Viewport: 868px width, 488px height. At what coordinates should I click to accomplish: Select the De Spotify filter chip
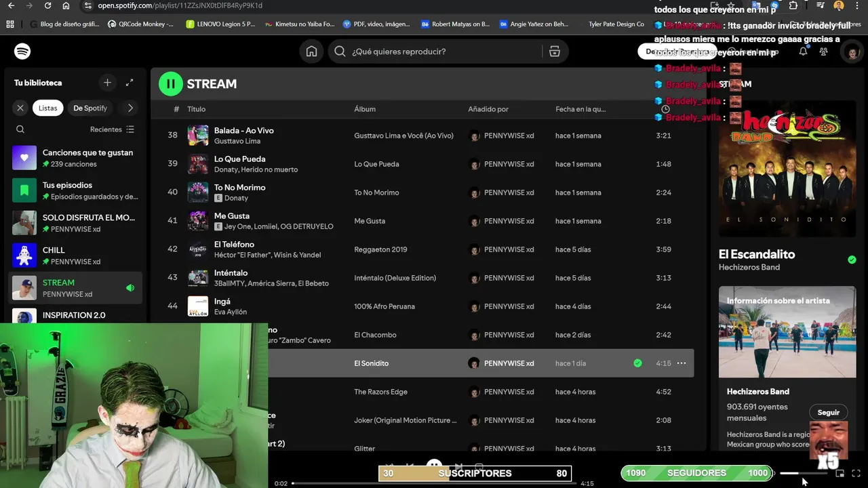click(90, 108)
